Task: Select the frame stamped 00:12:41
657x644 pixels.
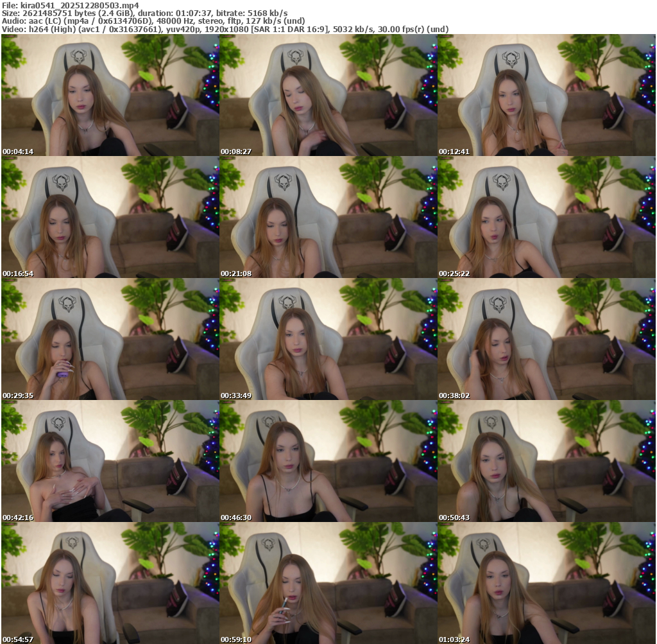Action: point(547,95)
